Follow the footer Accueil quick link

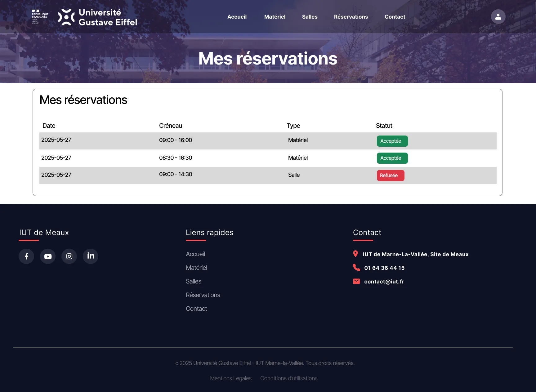[x=195, y=254]
